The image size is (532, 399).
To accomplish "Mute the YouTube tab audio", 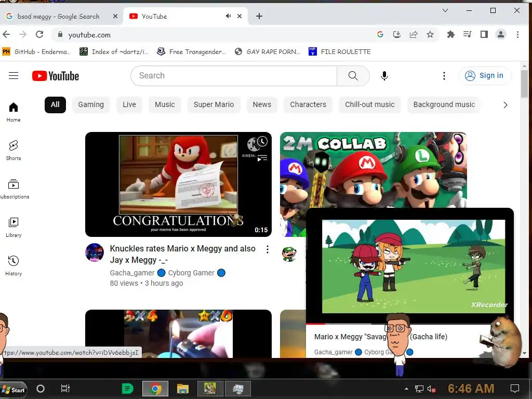I will 229,16.
